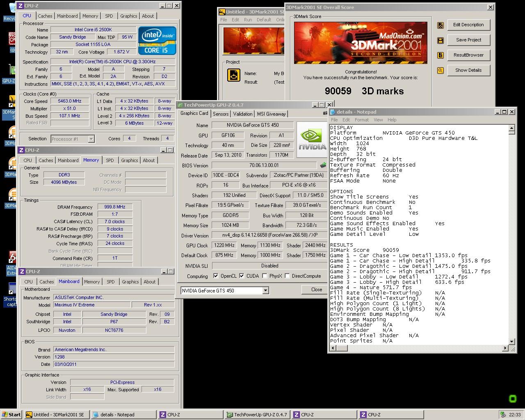Click the 3DMark project icon beside Name

click(x=234, y=75)
